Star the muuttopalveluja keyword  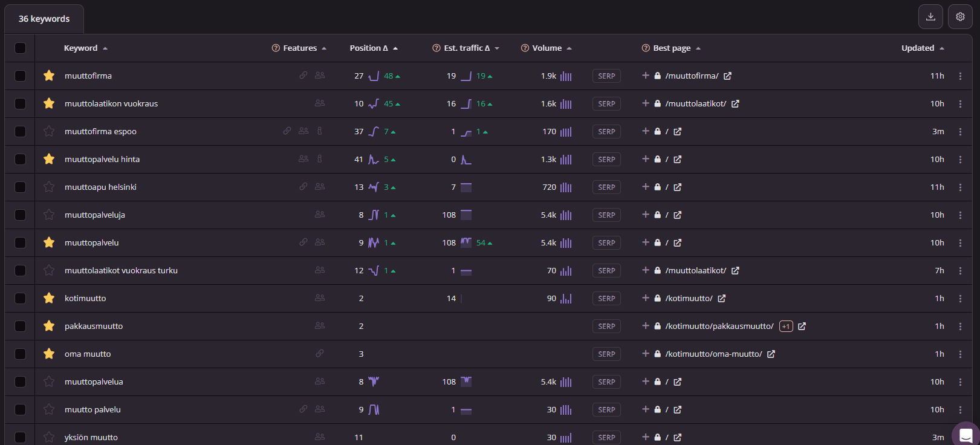click(x=49, y=215)
